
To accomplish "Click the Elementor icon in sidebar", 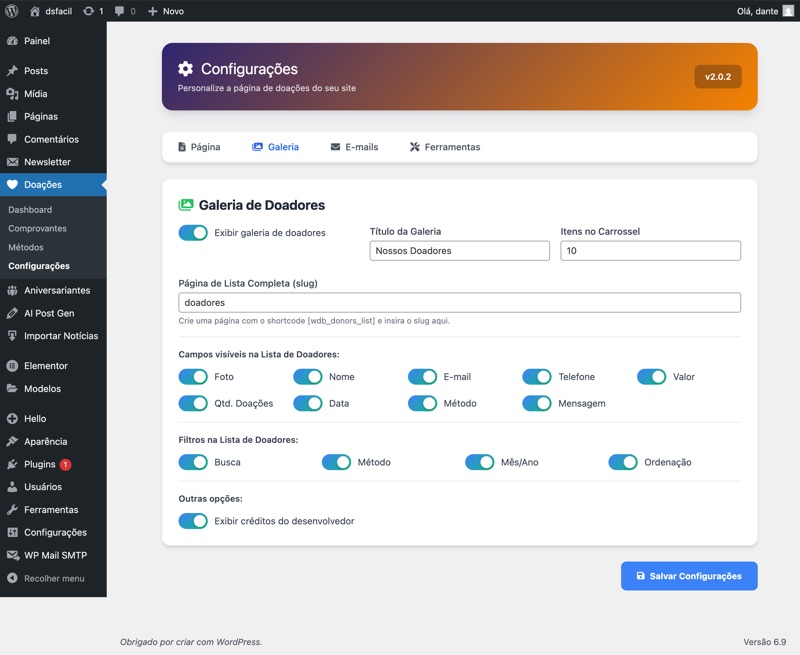I will [x=12, y=366].
